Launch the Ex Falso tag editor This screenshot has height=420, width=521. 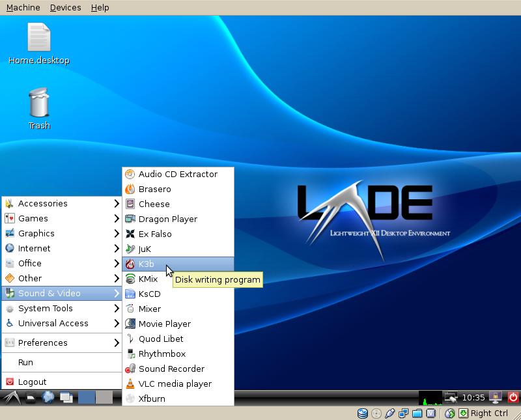[178, 234]
